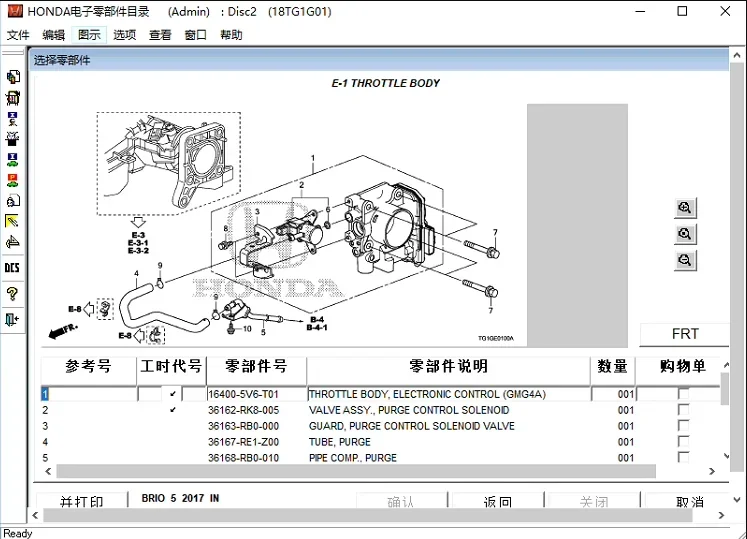Tick the cart checkbox for 36163-RB0-000
This screenshot has height=539, width=747.
tap(683, 426)
